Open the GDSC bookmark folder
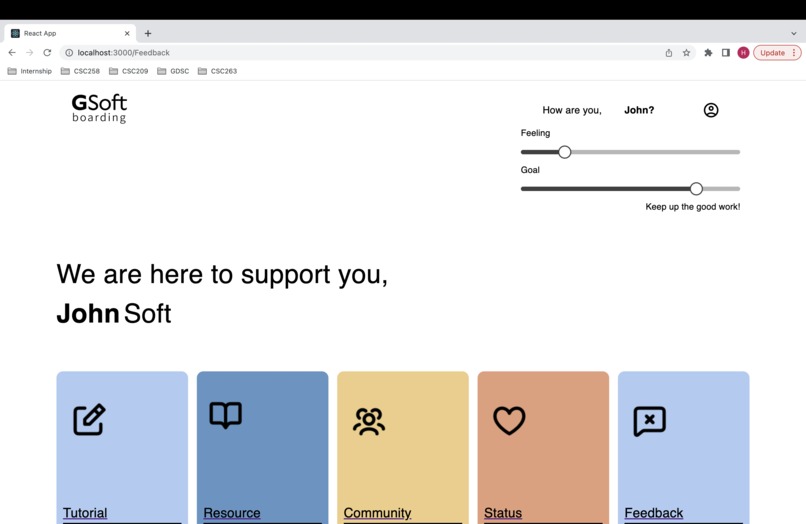This screenshot has width=806, height=524. pyautogui.click(x=173, y=71)
